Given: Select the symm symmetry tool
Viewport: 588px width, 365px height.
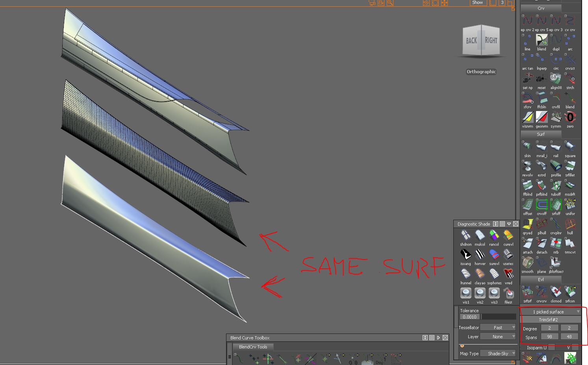Looking at the screenshot, I should [x=556, y=118].
